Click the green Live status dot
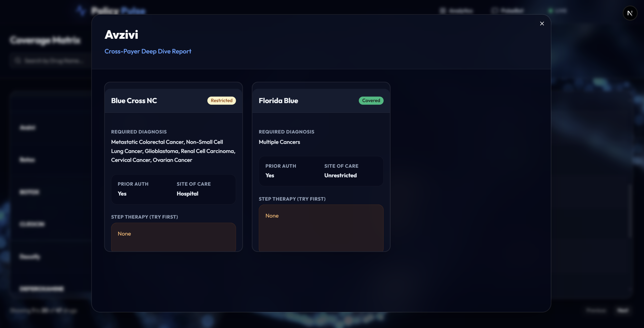The height and width of the screenshot is (328, 644). (x=550, y=11)
